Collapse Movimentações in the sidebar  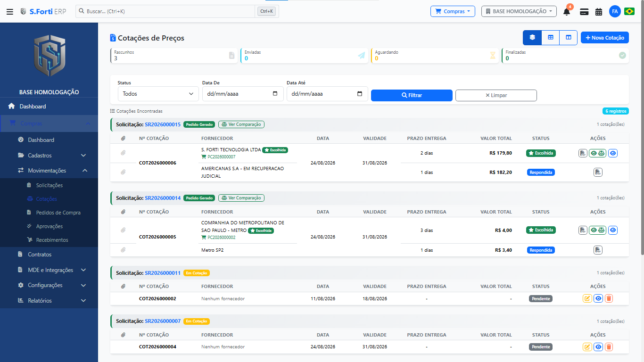49,171
